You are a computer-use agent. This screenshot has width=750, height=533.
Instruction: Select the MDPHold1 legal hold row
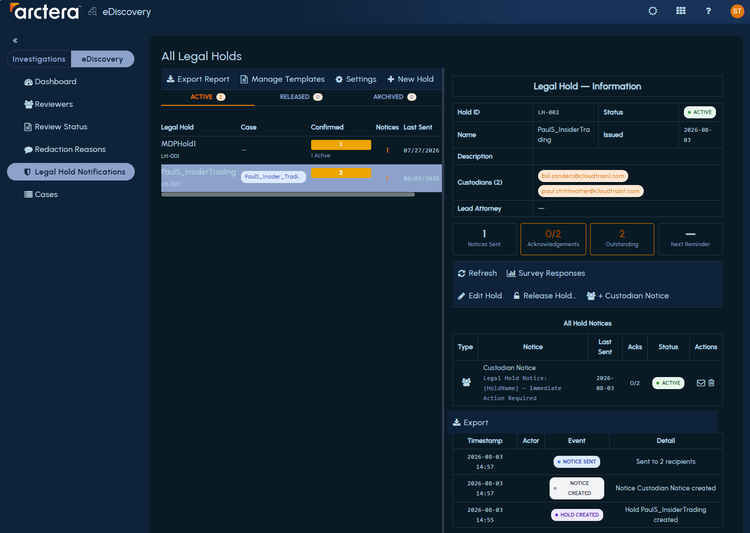301,150
